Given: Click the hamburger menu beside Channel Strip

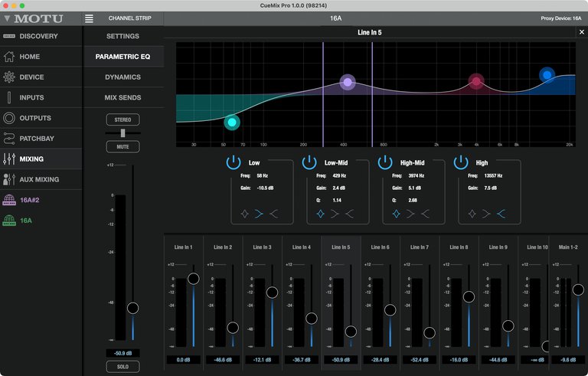Looking at the screenshot, I should click(89, 18).
